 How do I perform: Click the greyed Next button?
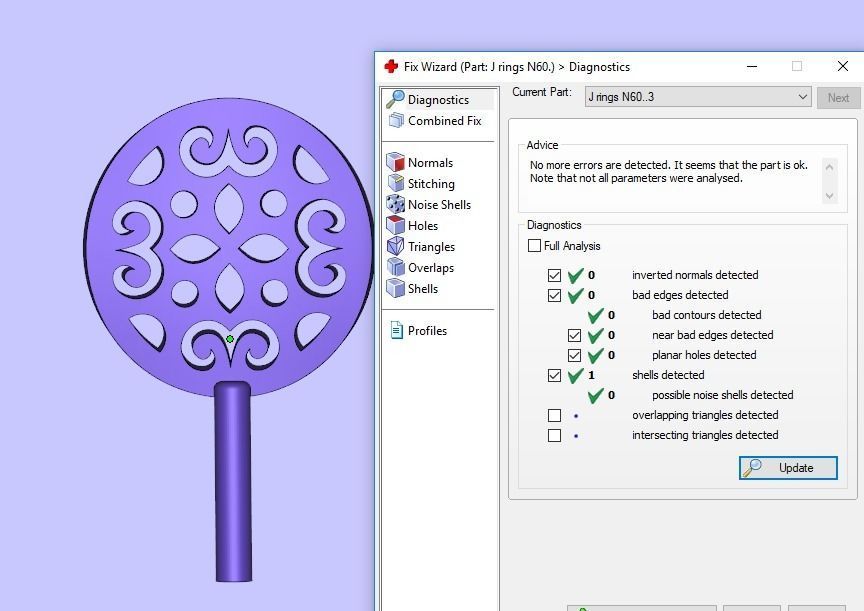(x=838, y=98)
